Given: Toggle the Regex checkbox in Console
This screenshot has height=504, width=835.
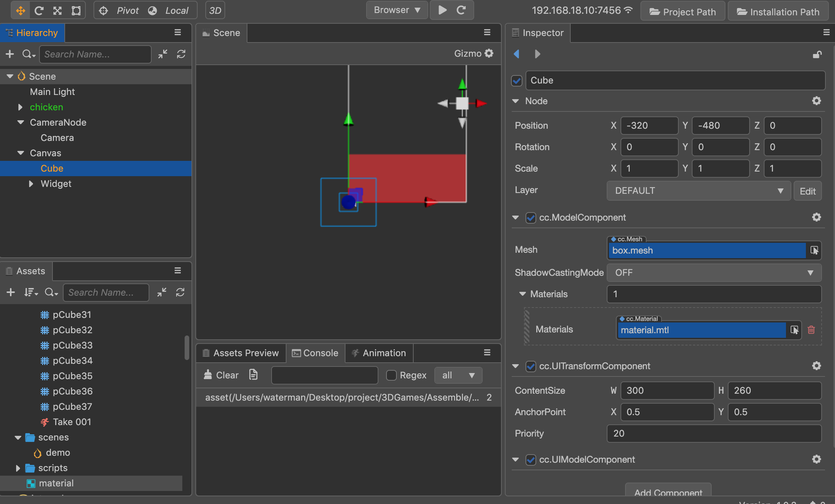Looking at the screenshot, I should click(391, 375).
